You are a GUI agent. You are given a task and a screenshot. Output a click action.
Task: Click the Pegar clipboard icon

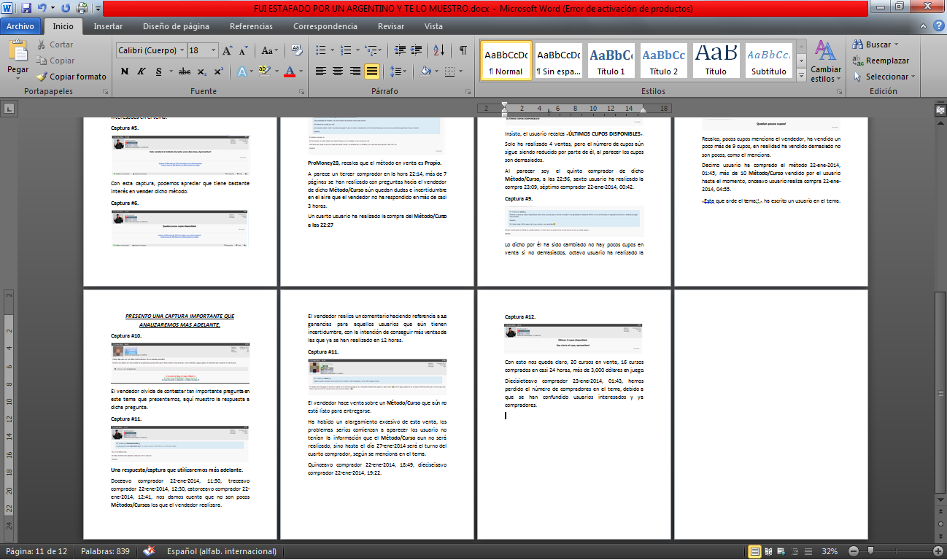coord(18,51)
